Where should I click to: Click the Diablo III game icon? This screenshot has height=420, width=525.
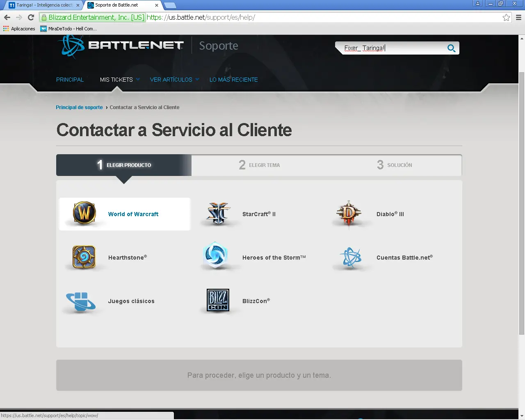pyautogui.click(x=349, y=213)
